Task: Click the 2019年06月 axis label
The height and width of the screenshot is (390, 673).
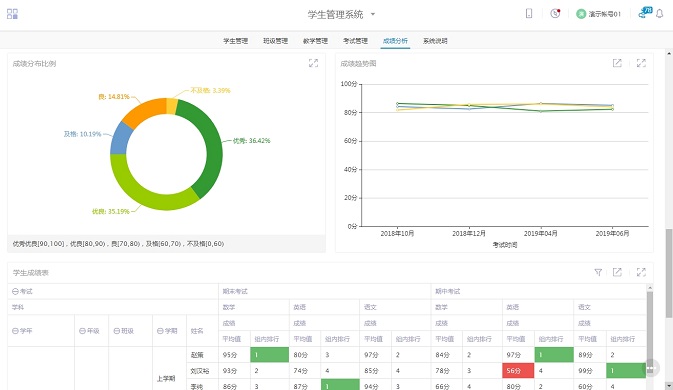Action: point(612,233)
